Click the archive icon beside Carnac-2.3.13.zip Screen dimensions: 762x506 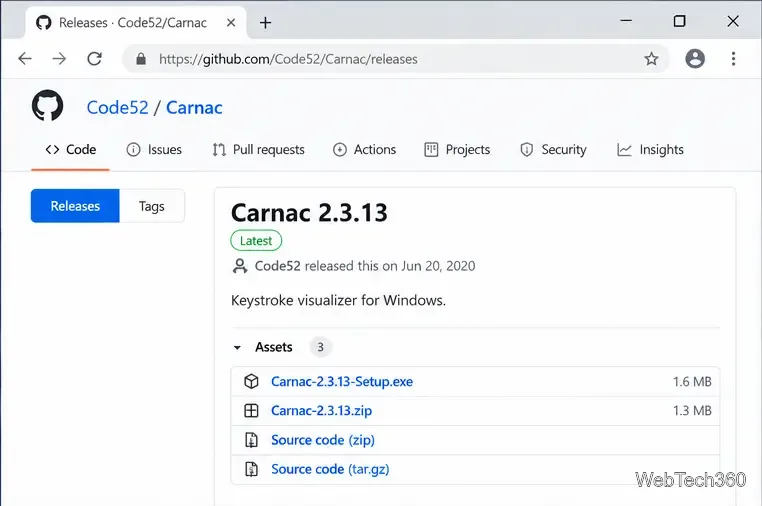(251, 411)
